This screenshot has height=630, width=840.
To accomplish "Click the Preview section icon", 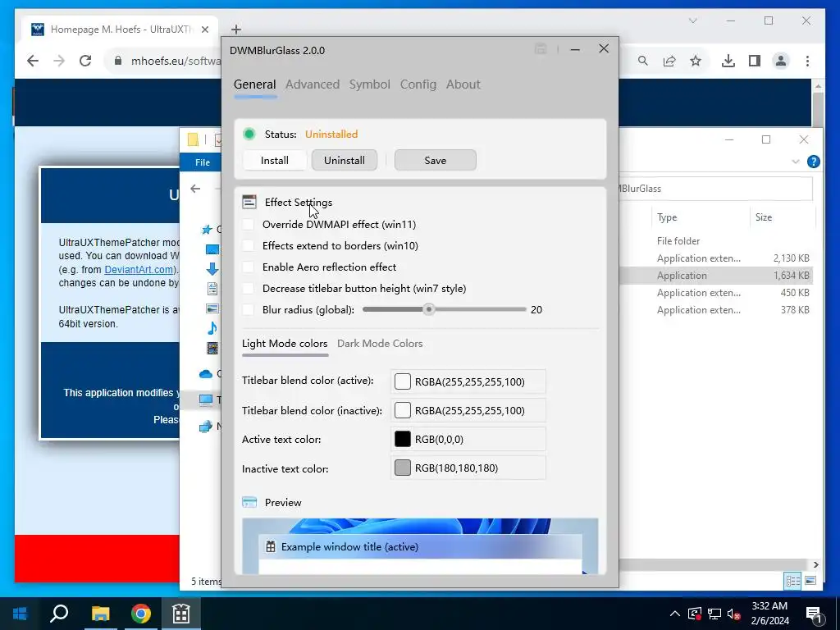I will pyautogui.click(x=249, y=503).
